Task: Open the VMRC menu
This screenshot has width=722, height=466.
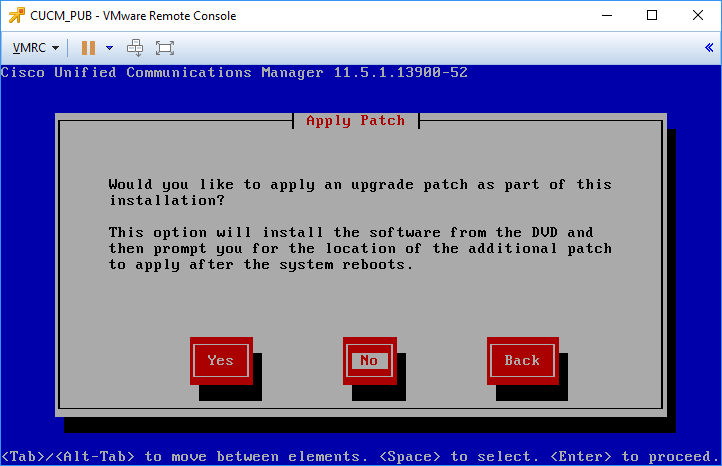Action: (x=35, y=48)
